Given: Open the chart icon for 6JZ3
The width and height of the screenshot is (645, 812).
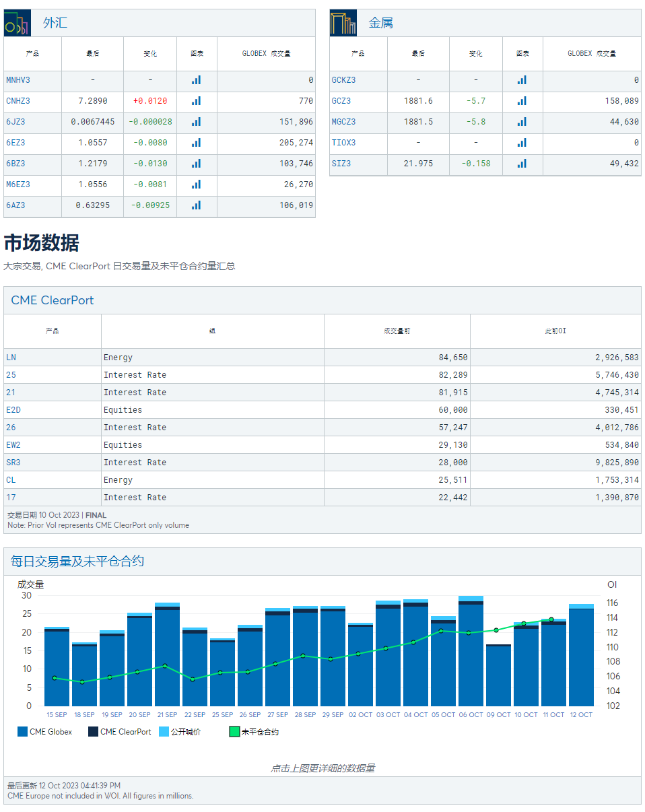Looking at the screenshot, I should coord(196,122).
